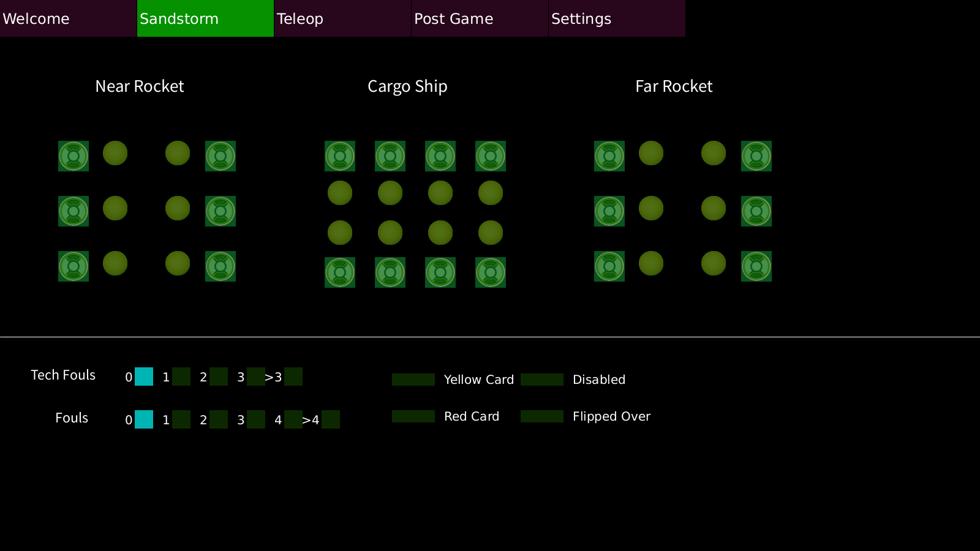Screen dimensions: 980x551
Task: Click bottom-right hatch icon on Near Rocket
Action: pos(221,266)
